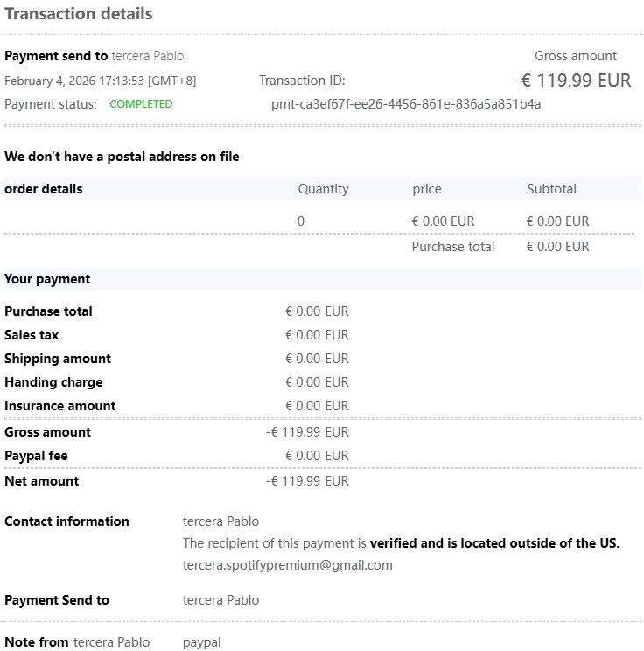The image size is (644, 651).
Task: Click the Contact information label
Action: [x=66, y=521]
